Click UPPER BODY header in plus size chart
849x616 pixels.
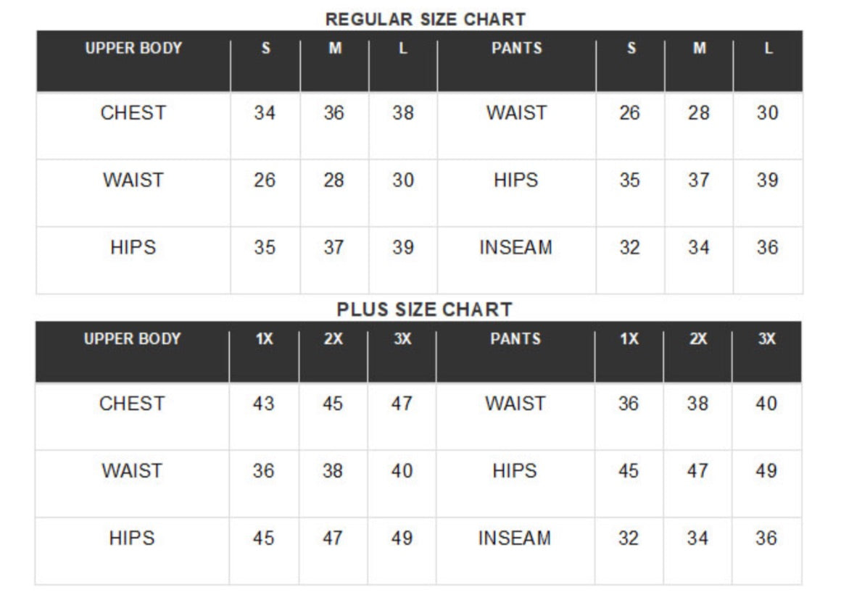point(132,339)
